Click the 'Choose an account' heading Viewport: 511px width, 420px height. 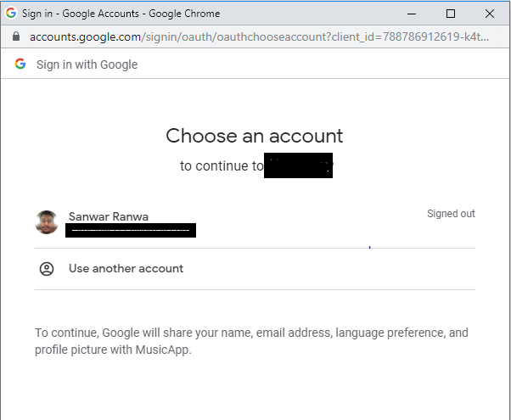coord(255,136)
